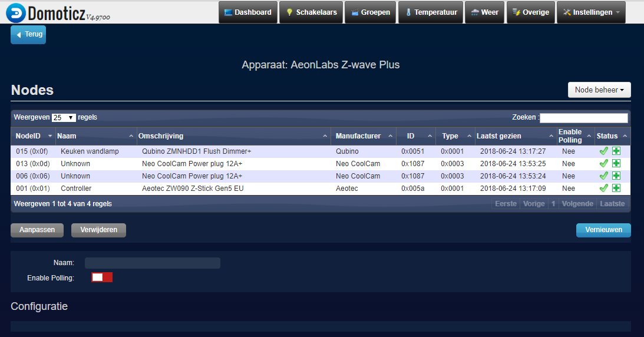Sort by Type column header
The height and width of the screenshot is (337, 644).
click(x=455, y=136)
